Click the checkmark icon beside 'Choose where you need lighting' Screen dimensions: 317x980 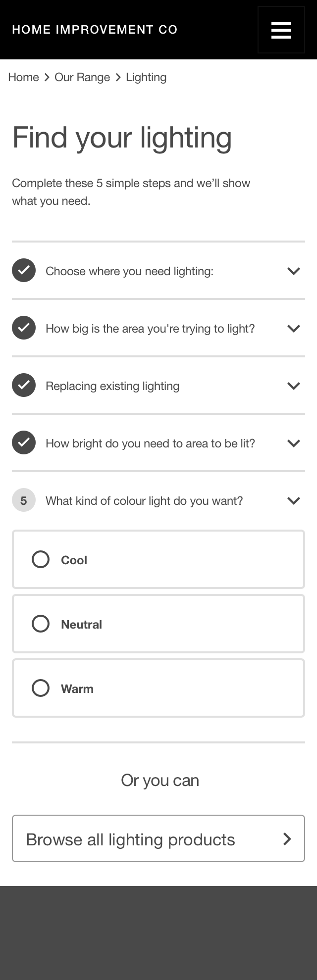click(24, 270)
